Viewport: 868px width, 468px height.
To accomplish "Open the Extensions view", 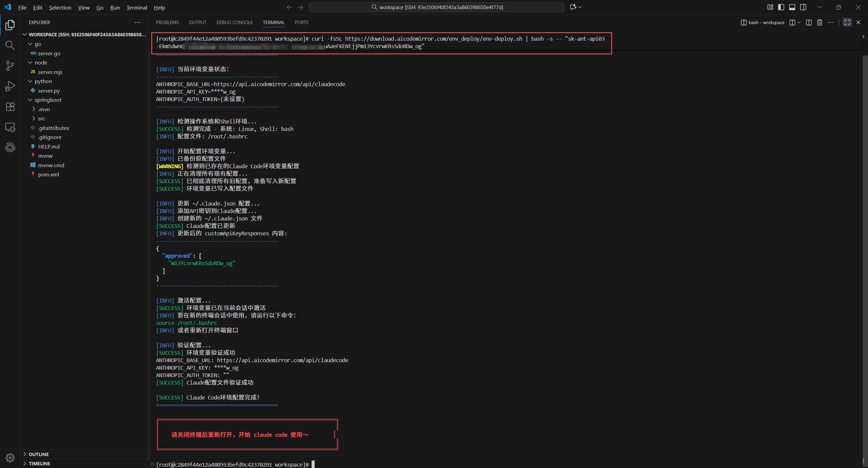I will pyautogui.click(x=10, y=106).
